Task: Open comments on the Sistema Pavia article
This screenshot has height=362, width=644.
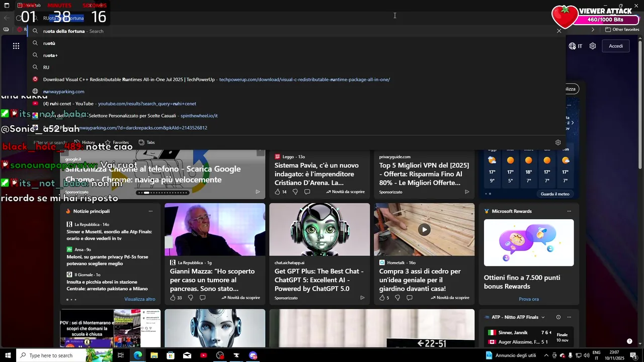Action: coord(307,192)
